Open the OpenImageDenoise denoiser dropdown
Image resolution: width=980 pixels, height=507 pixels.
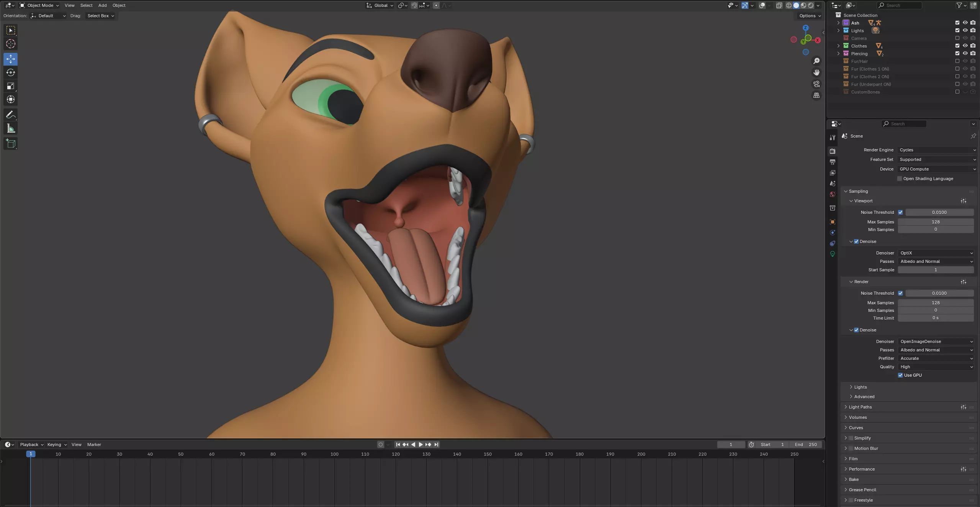[936, 341]
